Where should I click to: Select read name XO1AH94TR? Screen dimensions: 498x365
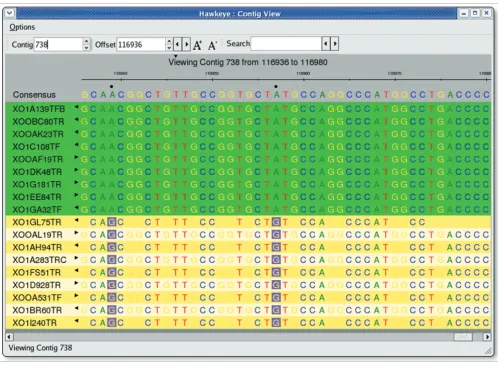37,247
